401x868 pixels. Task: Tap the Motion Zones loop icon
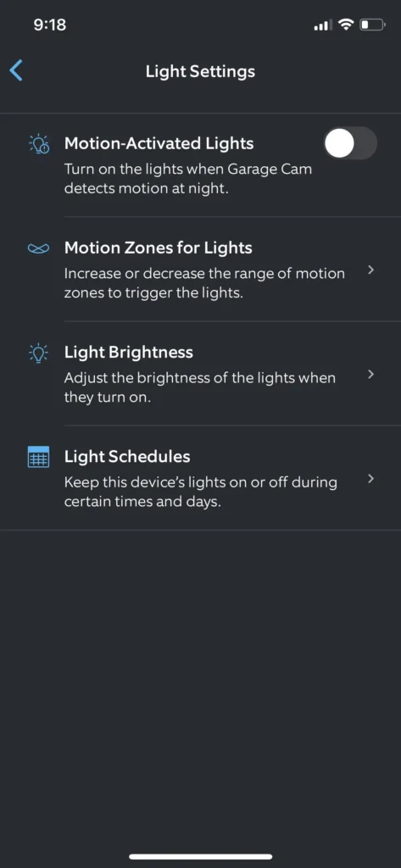tap(39, 248)
